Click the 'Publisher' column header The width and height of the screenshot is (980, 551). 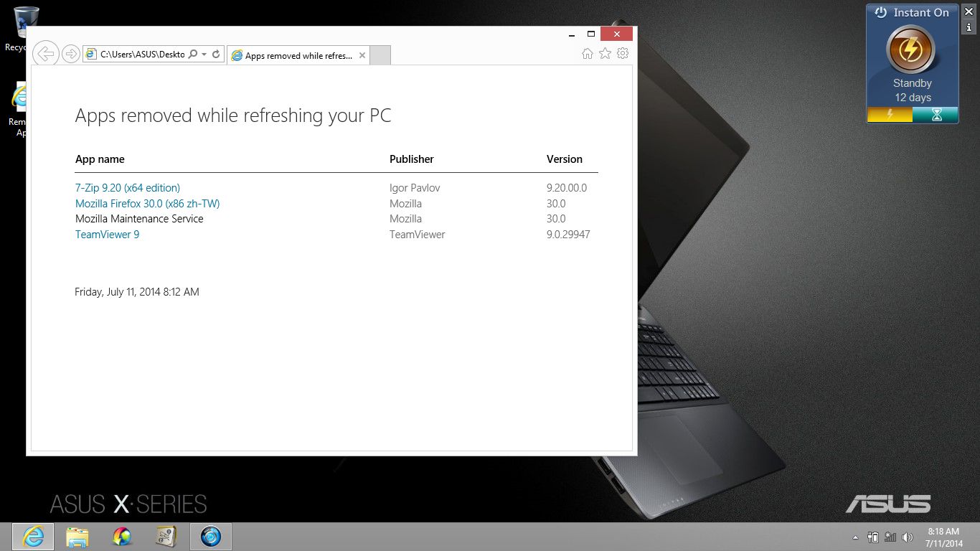pyautogui.click(x=412, y=159)
